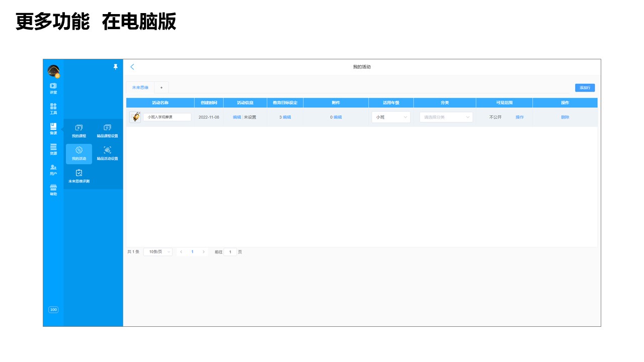Open the 请选择分类 category dropdown
This screenshot has height=362, width=644.
tap(446, 117)
